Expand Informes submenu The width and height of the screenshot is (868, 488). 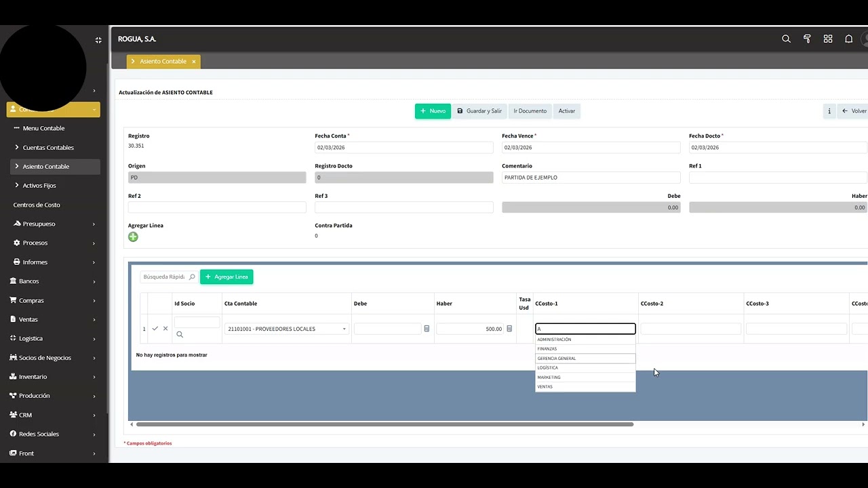[x=54, y=262]
